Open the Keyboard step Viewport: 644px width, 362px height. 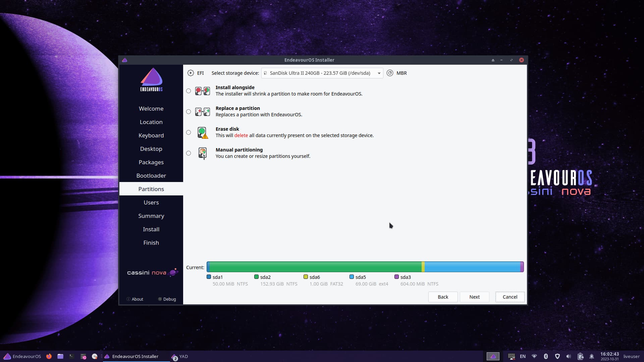point(151,135)
